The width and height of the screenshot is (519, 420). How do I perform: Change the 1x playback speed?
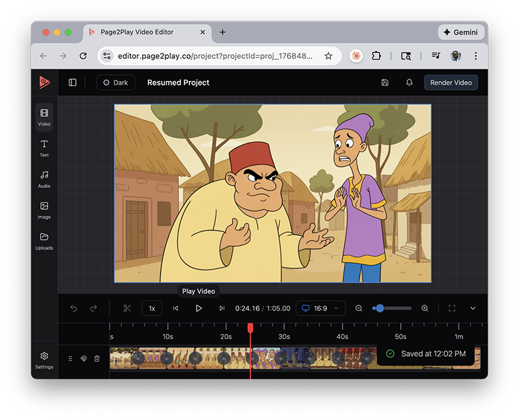click(152, 309)
